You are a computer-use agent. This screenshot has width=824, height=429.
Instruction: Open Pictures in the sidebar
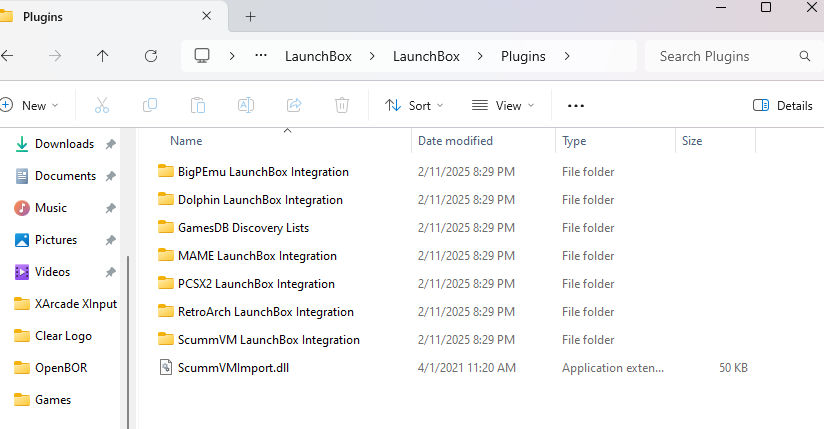click(x=56, y=240)
